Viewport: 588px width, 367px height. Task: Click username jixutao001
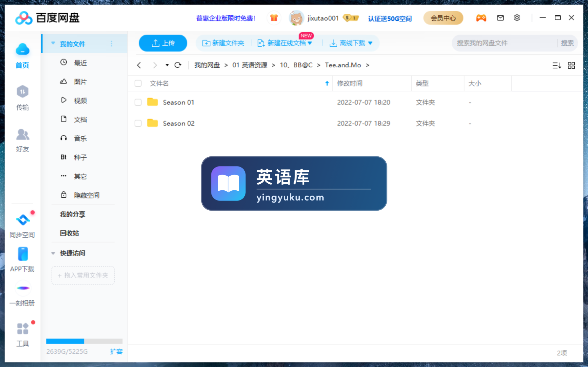pos(323,18)
